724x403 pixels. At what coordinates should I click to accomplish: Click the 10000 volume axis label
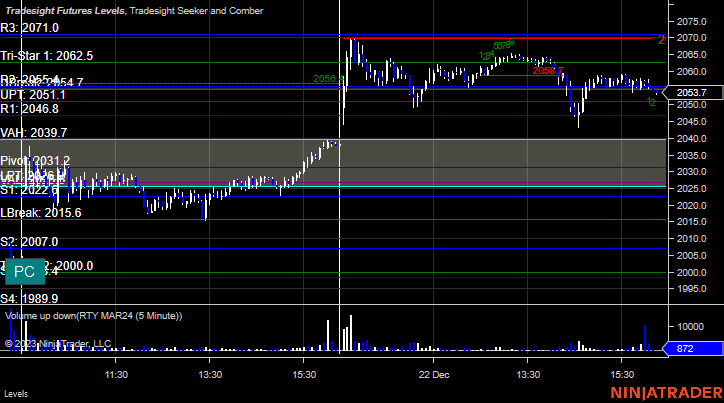(x=691, y=327)
